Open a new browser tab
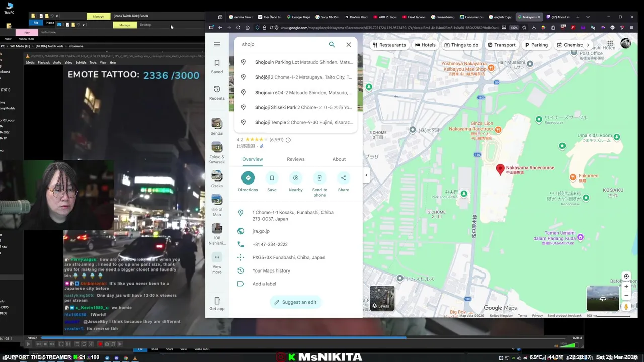Screen dimensions: 644x362 578,17
